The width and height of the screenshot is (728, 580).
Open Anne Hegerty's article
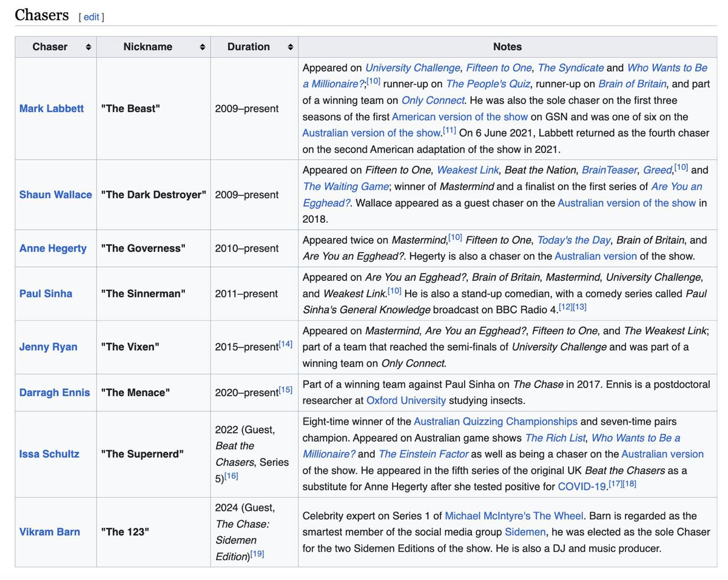(53, 248)
